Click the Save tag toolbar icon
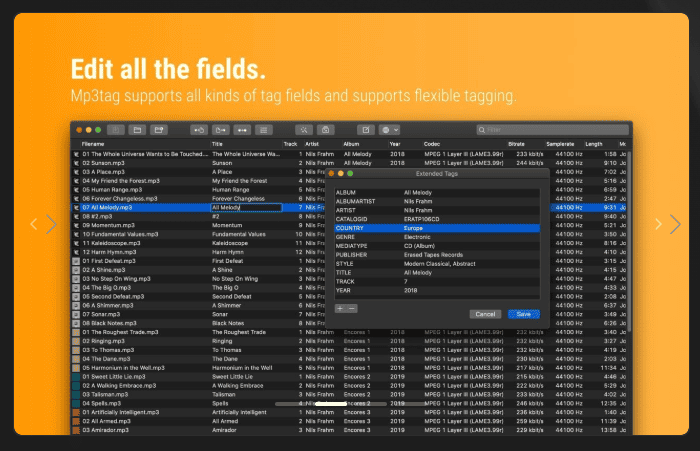 click(x=116, y=130)
